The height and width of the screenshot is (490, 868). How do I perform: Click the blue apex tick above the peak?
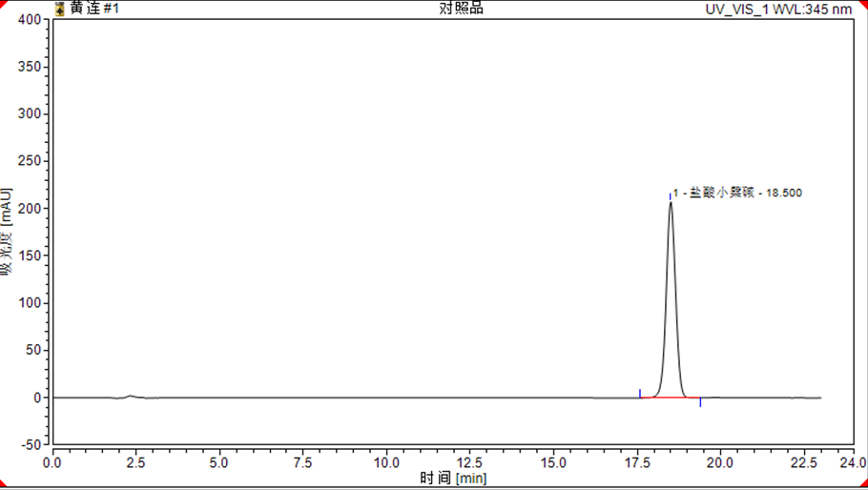[670, 195]
